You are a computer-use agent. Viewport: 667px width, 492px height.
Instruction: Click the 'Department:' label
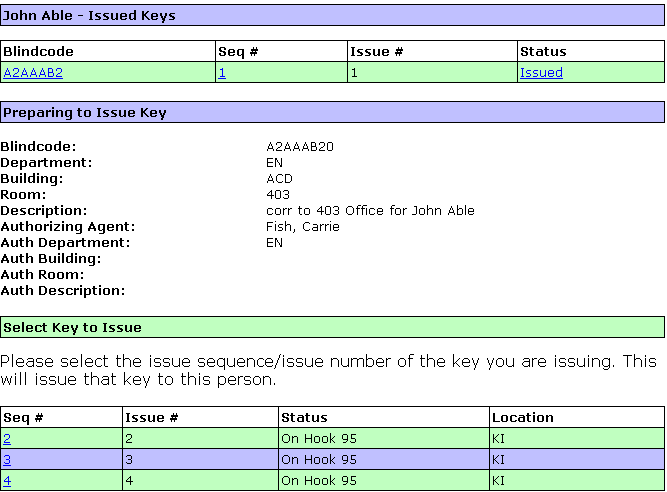pos(46,163)
